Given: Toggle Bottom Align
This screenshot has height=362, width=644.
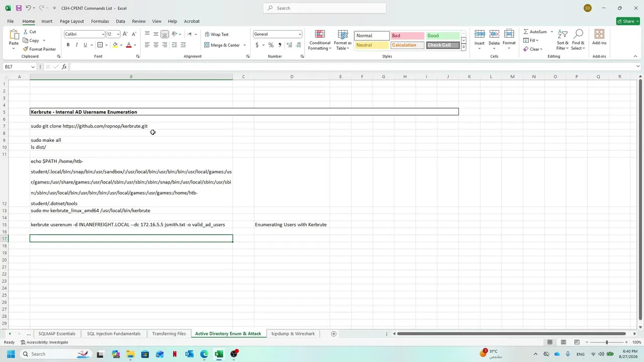Looking at the screenshot, I should point(165,34).
